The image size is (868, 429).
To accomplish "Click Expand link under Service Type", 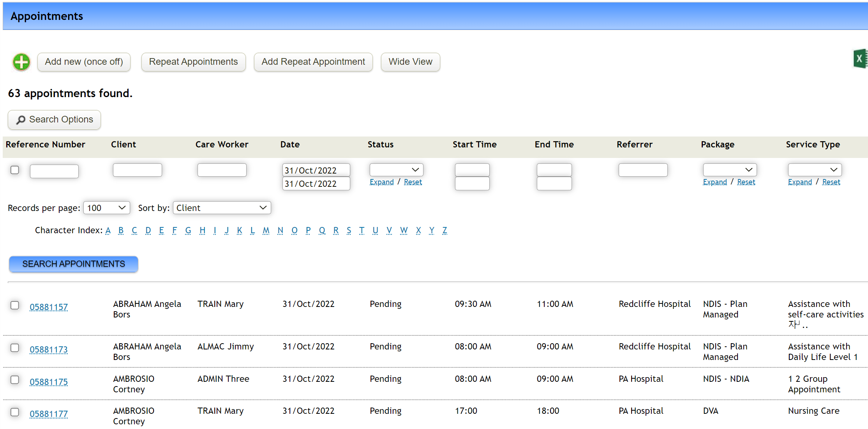I will [x=800, y=182].
